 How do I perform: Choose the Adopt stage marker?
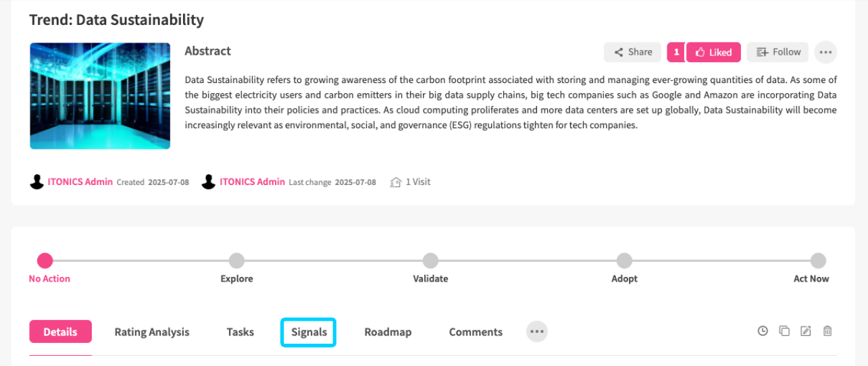tap(624, 261)
